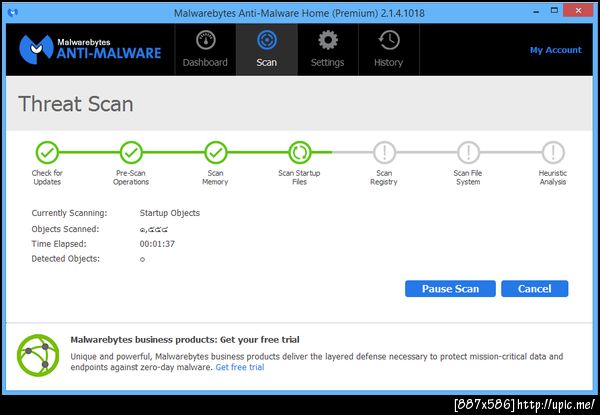Open the Dashboard tab
The width and height of the screenshot is (600, 415).
coord(205,50)
